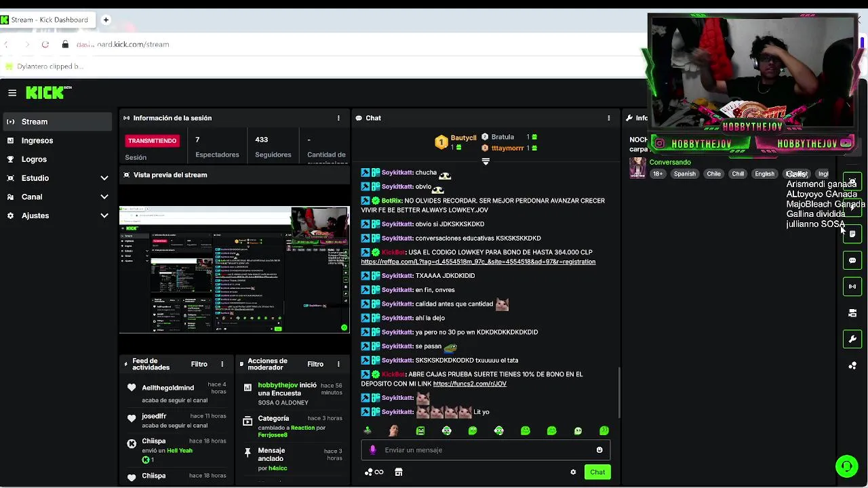Click the channel points infinity icon
Image resolution: width=868 pixels, height=488 pixels.
[x=374, y=472]
